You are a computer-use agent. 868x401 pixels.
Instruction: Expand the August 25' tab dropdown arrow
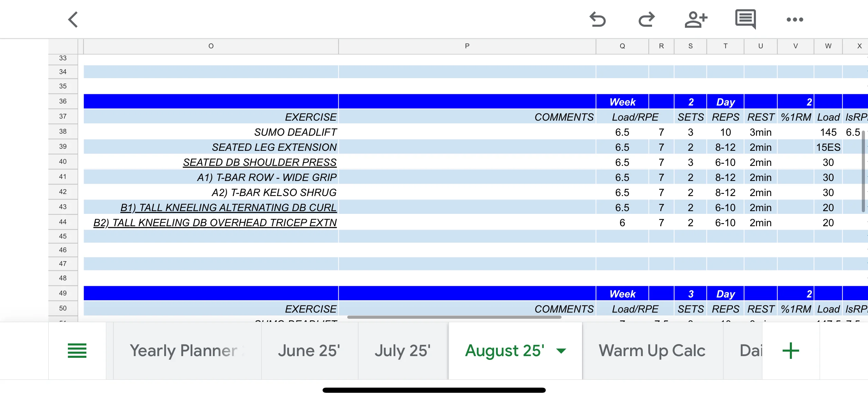[561, 351]
